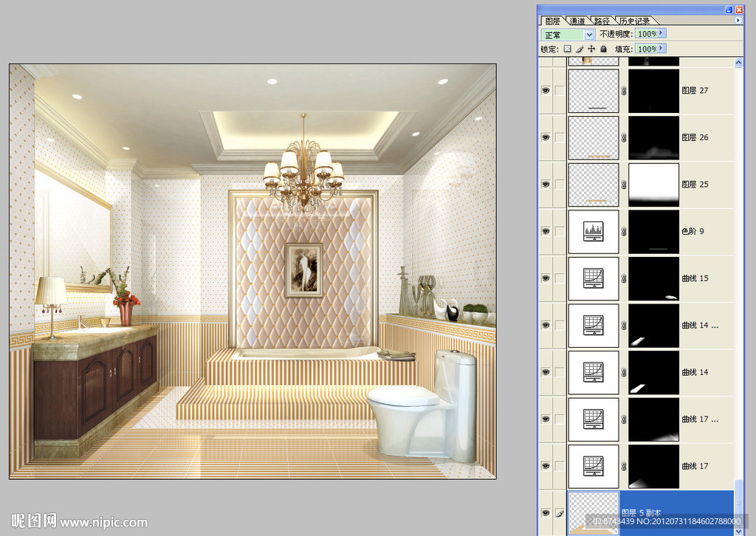Click the 曲线 14 layer mask thumbnail

pos(653,372)
